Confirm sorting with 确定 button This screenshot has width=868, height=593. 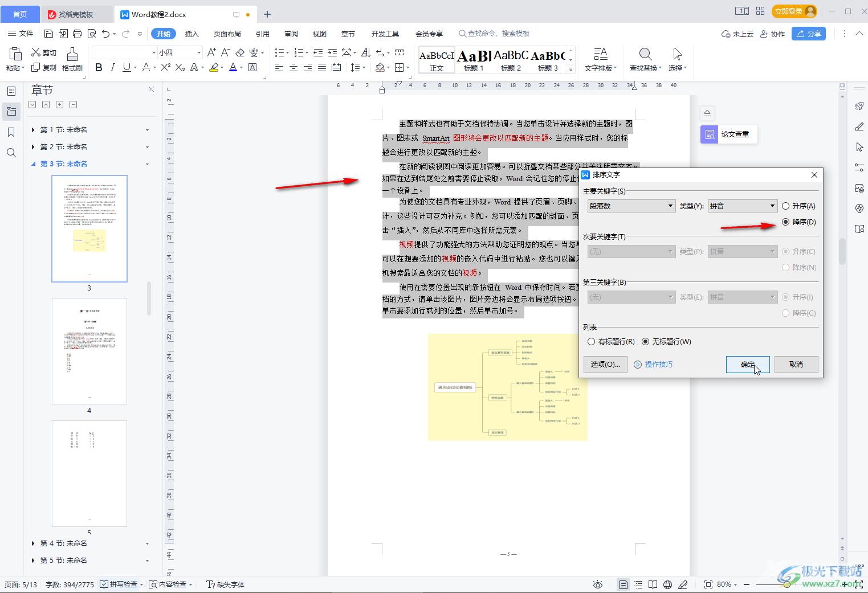pyautogui.click(x=748, y=365)
